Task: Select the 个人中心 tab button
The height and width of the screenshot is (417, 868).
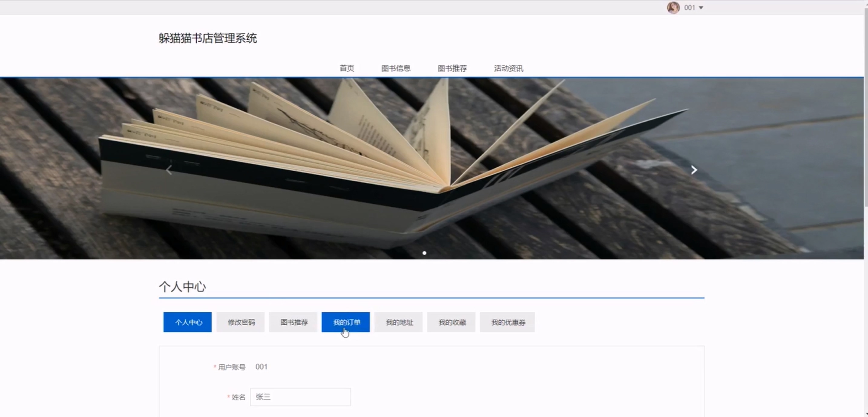Action: (188, 322)
